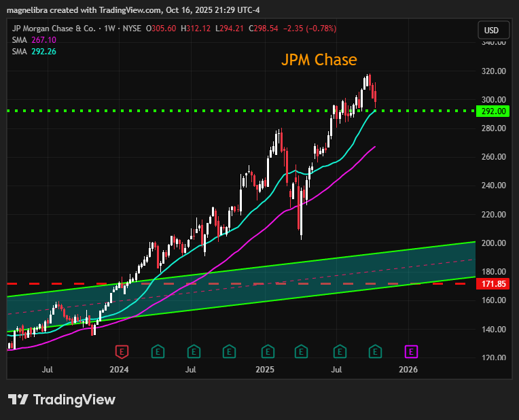Click the red earnings E marker above the 2024 label
Viewport: 519px width, 420px height.
[x=122, y=351]
